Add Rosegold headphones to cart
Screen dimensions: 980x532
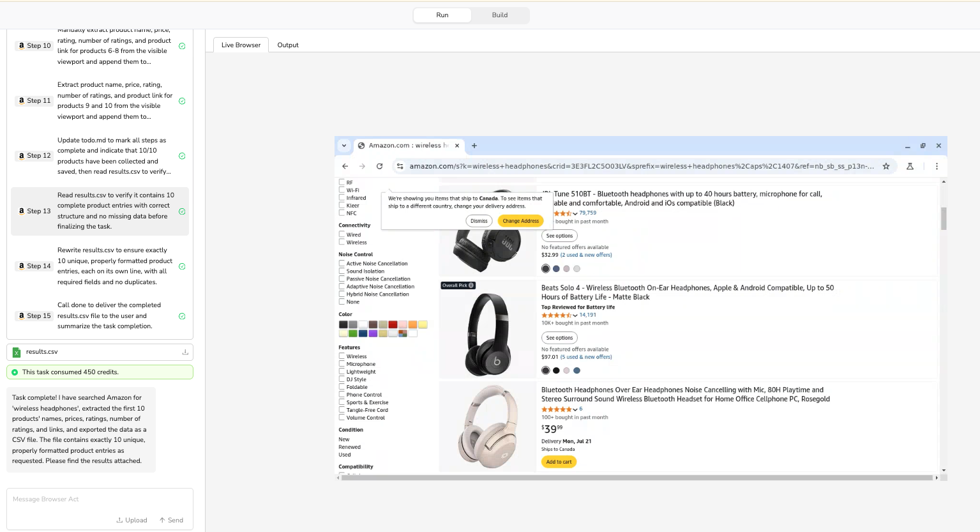pyautogui.click(x=559, y=462)
